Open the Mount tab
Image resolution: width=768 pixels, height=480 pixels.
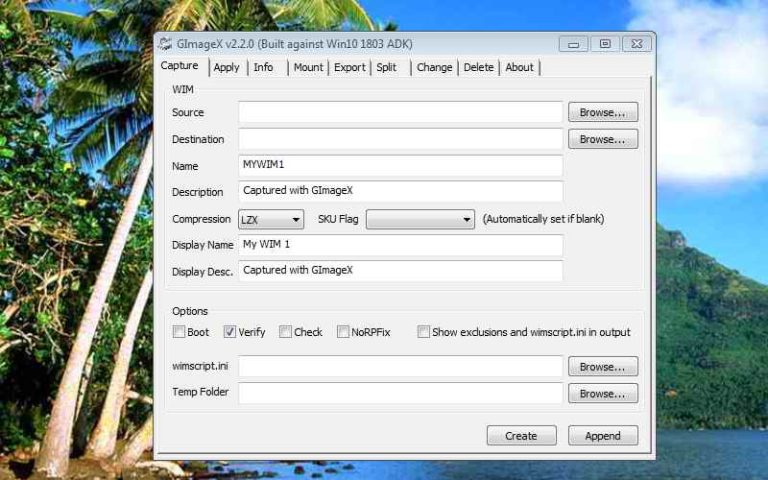tap(308, 67)
